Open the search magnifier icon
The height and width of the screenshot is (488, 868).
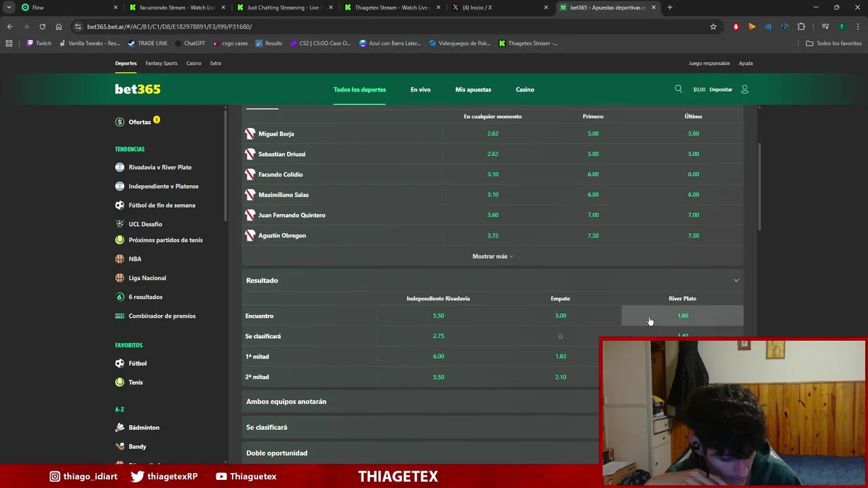(x=678, y=89)
